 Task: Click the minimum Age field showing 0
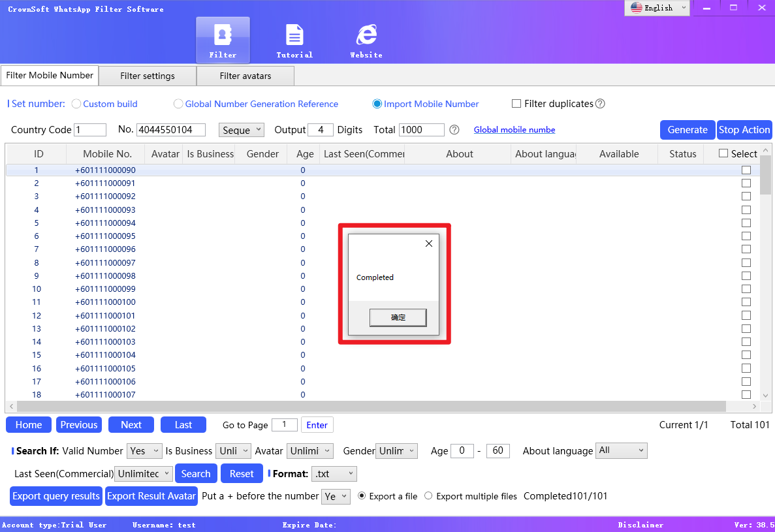tap(462, 450)
